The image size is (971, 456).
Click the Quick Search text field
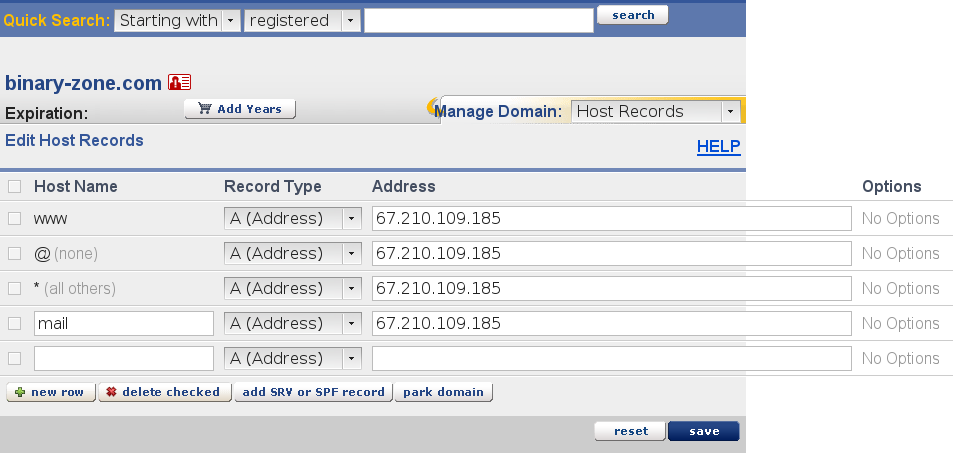coord(478,20)
